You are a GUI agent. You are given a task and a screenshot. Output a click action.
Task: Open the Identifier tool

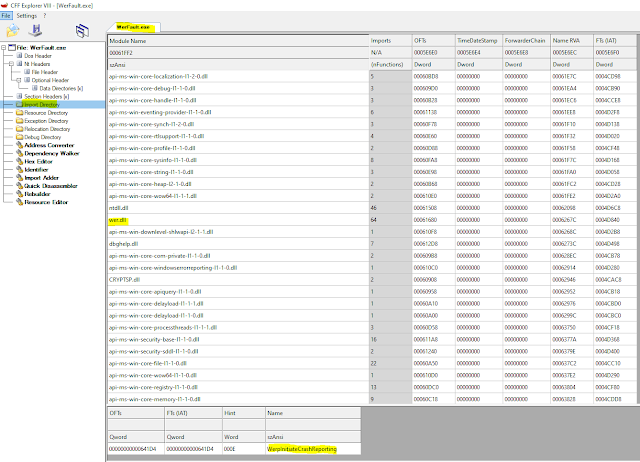pyautogui.click(x=36, y=170)
